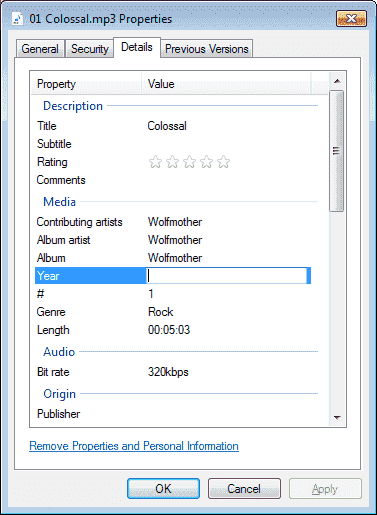
Task: Select the Rating property label
Action: 52,162
